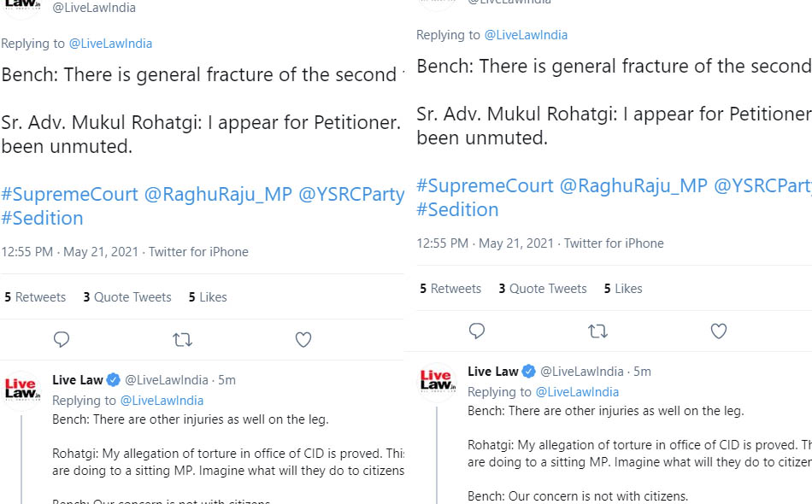View the 3 Quote Tweets on right tweet
The height and width of the screenshot is (504, 812).
click(x=543, y=289)
